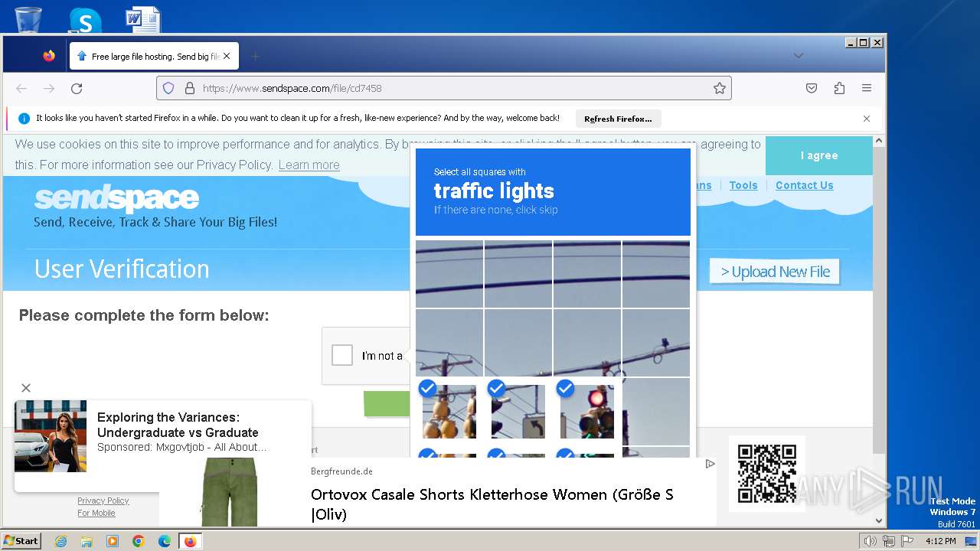Deselect the middle checked traffic light tile
Viewport: 980px width, 551px height.
(x=518, y=412)
